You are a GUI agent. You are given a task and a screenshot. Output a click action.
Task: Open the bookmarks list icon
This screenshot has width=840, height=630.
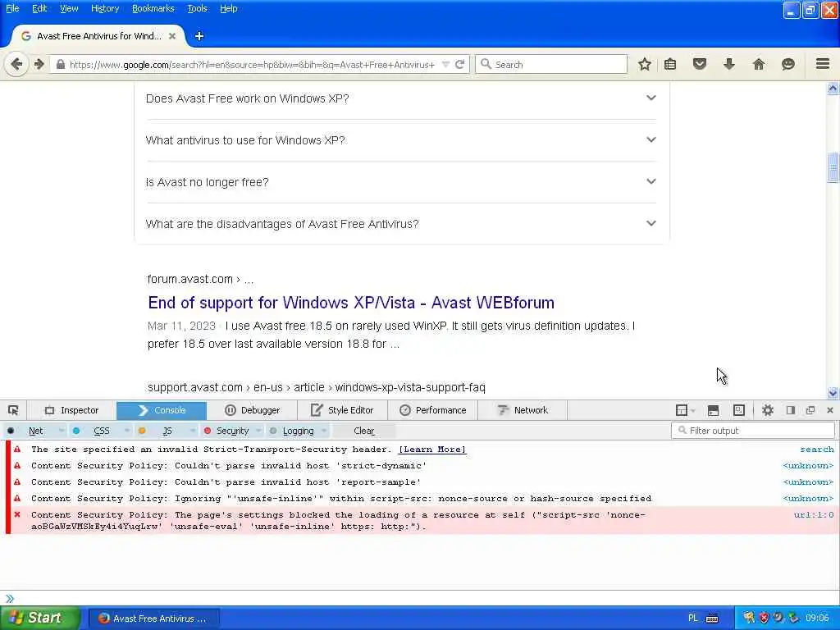click(x=670, y=64)
